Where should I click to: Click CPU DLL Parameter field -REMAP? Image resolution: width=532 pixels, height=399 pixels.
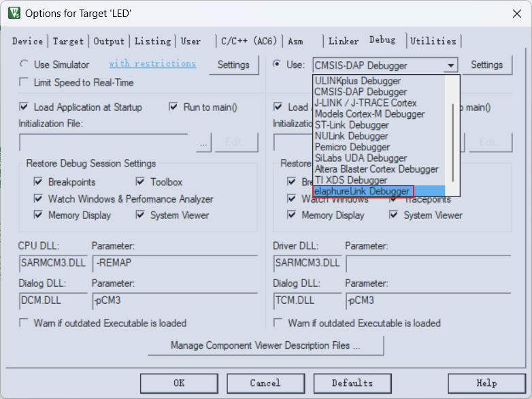[x=175, y=263]
